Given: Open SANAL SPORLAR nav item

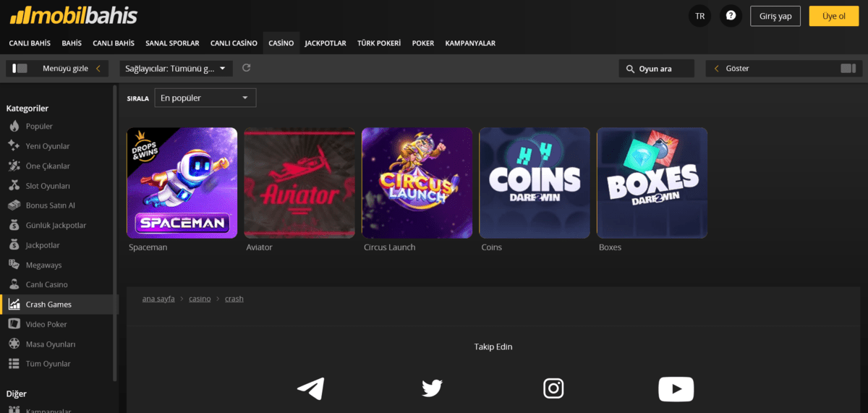Looking at the screenshot, I should 172,43.
